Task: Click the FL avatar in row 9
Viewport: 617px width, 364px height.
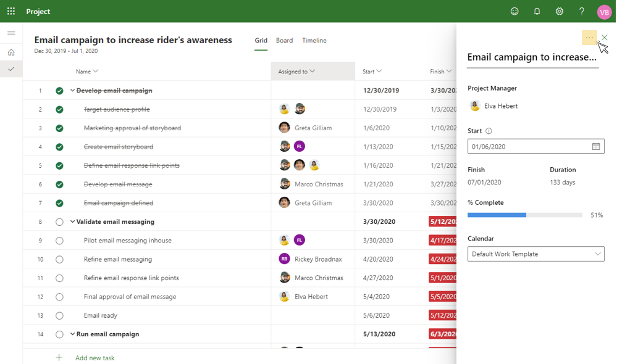Action: click(300, 240)
